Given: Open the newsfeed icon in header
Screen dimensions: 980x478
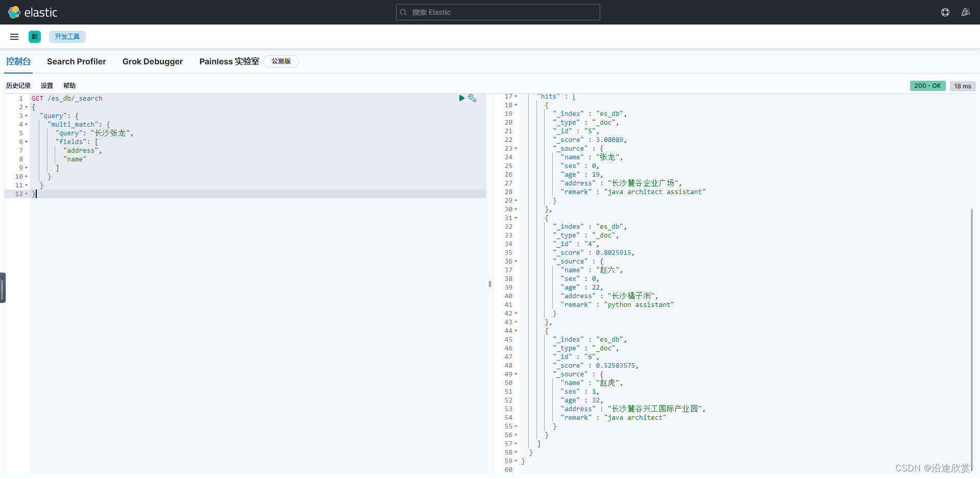Looking at the screenshot, I should point(965,12).
